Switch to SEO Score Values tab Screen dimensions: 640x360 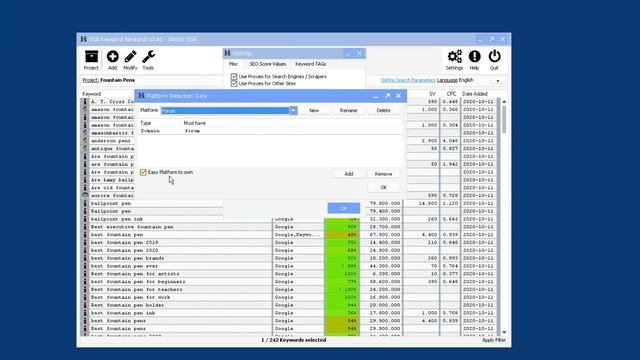[x=267, y=64]
